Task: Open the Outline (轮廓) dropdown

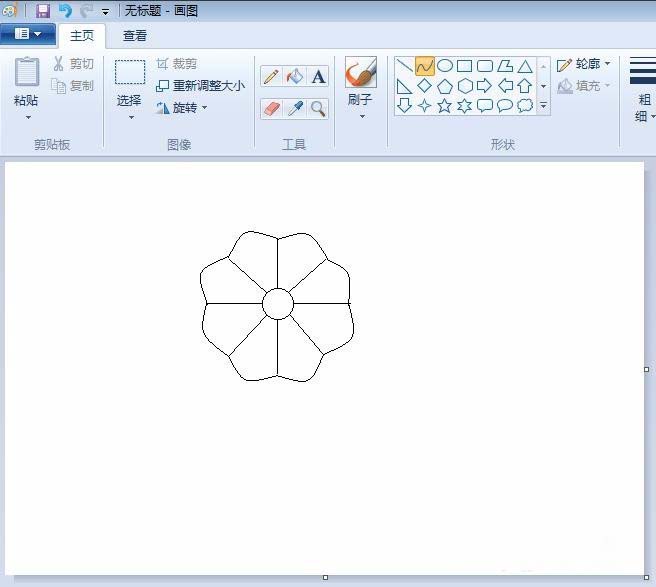Action: (584, 64)
